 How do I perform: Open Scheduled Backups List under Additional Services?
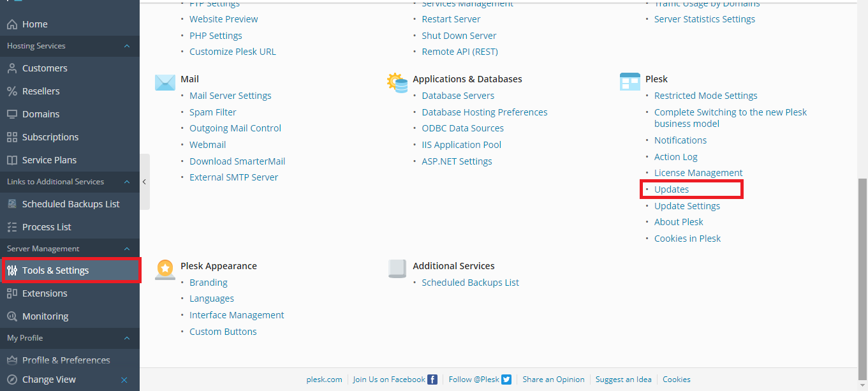tap(471, 283)
